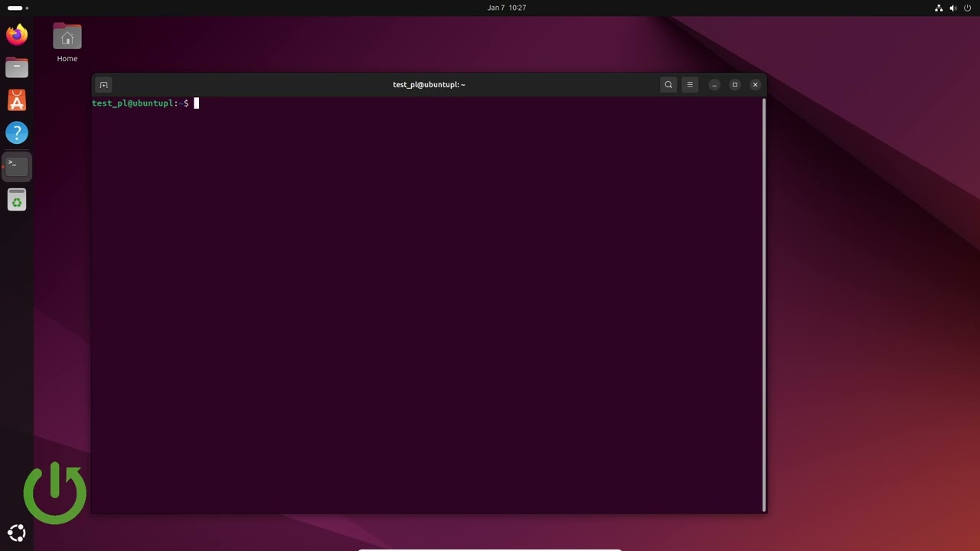Open the Help icon in dock

point(17,133)
